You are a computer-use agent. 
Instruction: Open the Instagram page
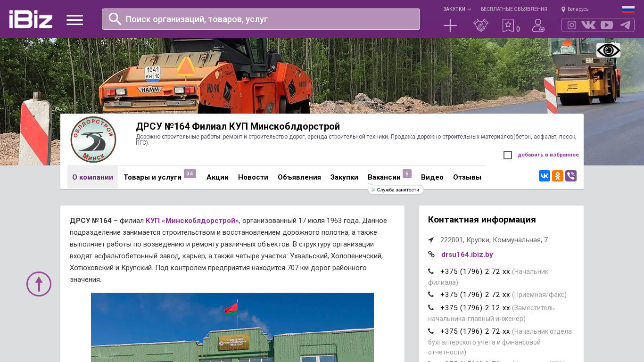(x=572, y=25)
